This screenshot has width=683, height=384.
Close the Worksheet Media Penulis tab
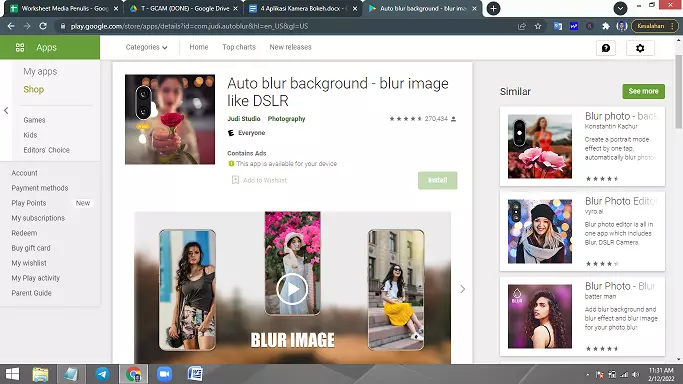coord(116,8)
